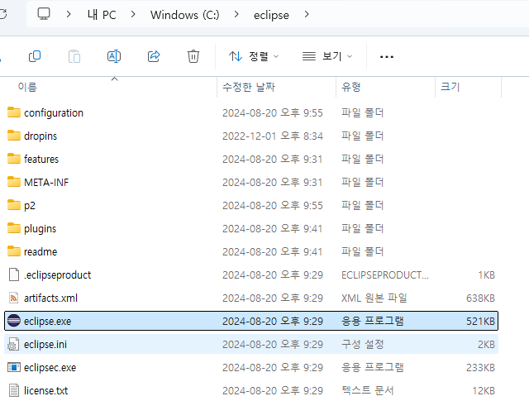
Task: Click the 텍스트 문서 type of license.txt
Action: pos(367,390)
